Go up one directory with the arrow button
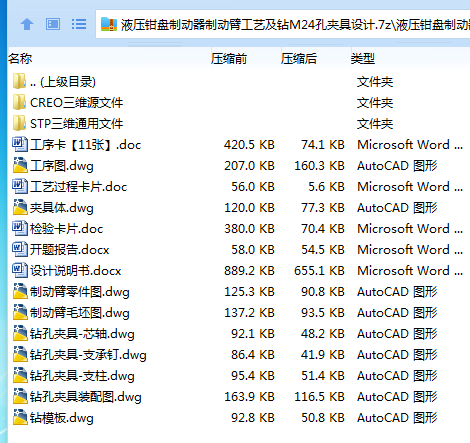 [27, 24]
